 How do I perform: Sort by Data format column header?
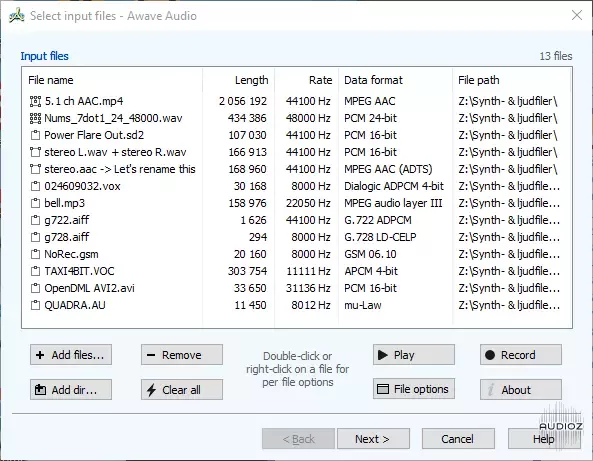(x=373, y=80)
